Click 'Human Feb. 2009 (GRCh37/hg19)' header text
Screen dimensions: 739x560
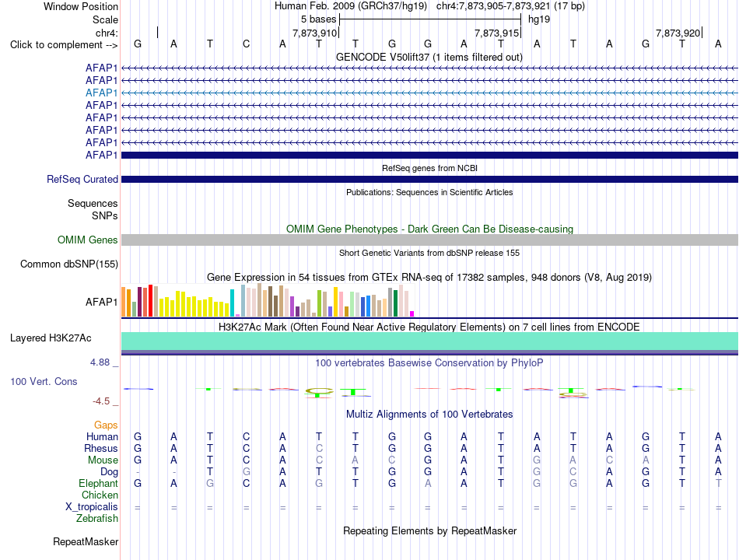351,6
